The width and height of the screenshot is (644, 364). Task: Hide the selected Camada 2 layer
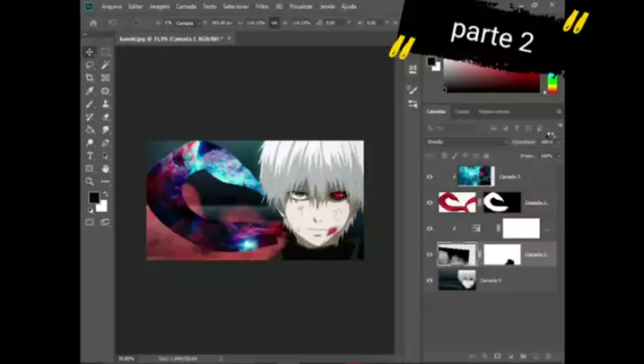pos(430,255)
